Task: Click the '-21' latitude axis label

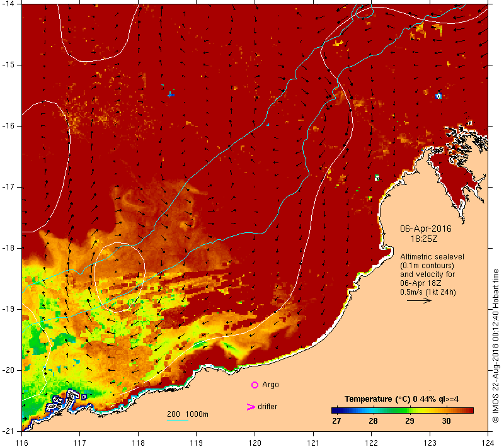Action: pyautogui.click(x=8, y=431)
